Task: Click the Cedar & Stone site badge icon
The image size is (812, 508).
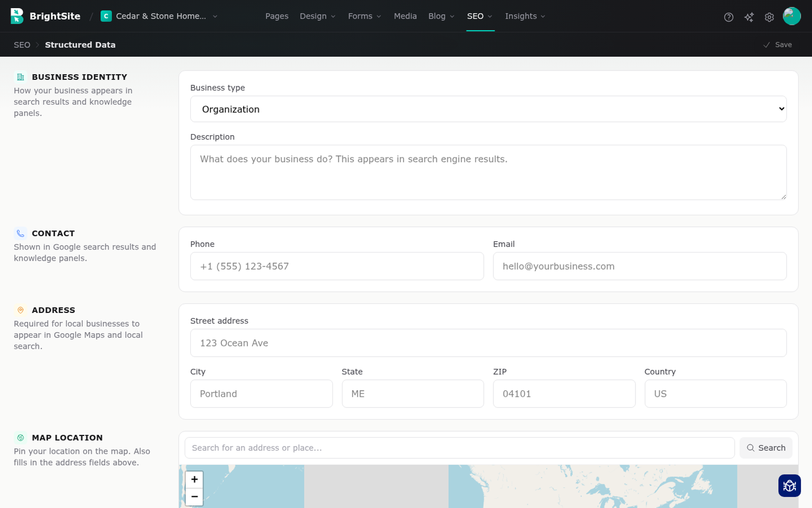Action: click(106, 16)
